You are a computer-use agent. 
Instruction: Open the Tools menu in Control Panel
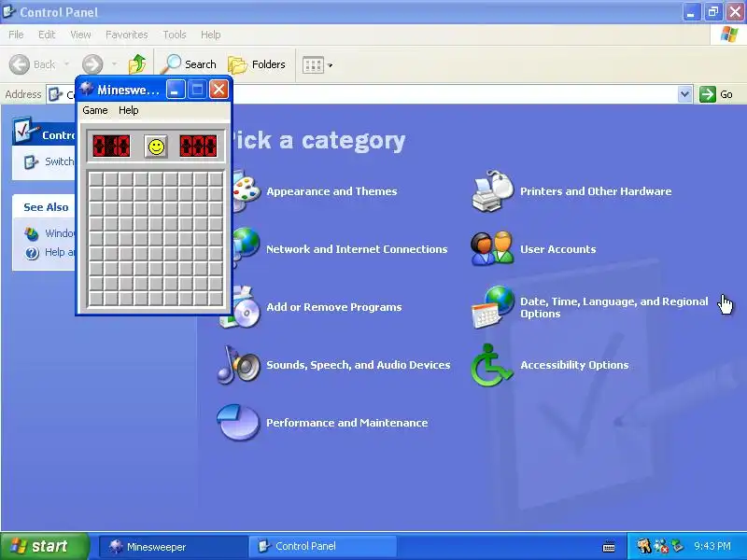[x=175, y=35]
